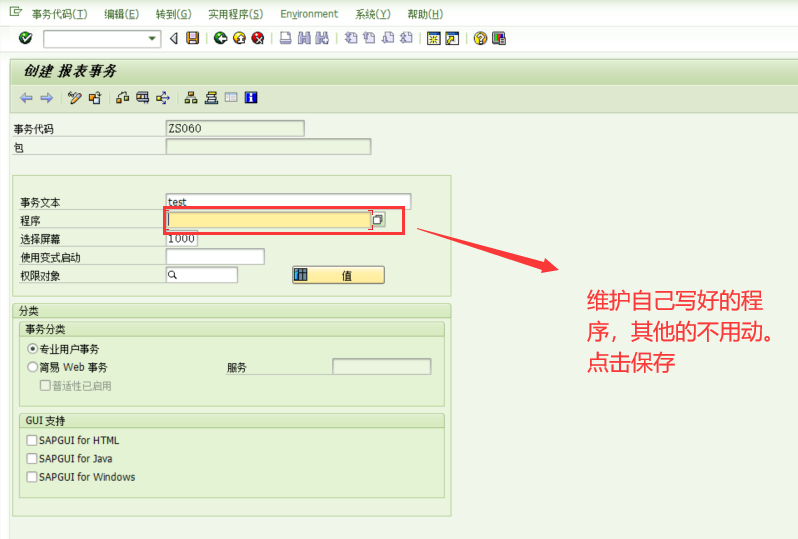The image size is (798, 539).
Task: Enable the SAPGUI for HTML checkbox
Action: [x=32, y=440]
